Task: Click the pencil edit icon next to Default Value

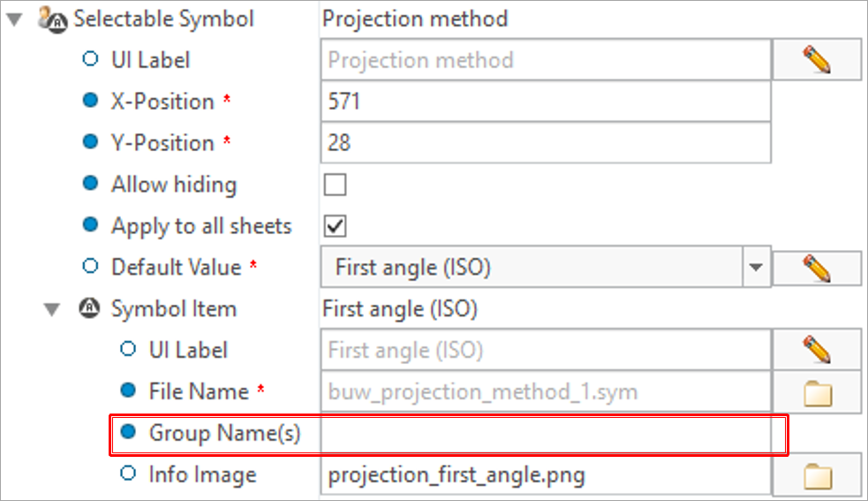Action: (817, 268)
